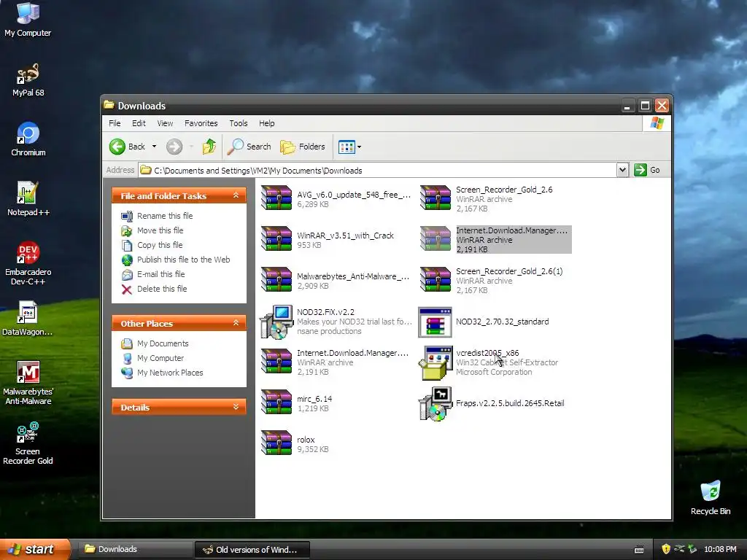Open the Help menu

point(267,123)
